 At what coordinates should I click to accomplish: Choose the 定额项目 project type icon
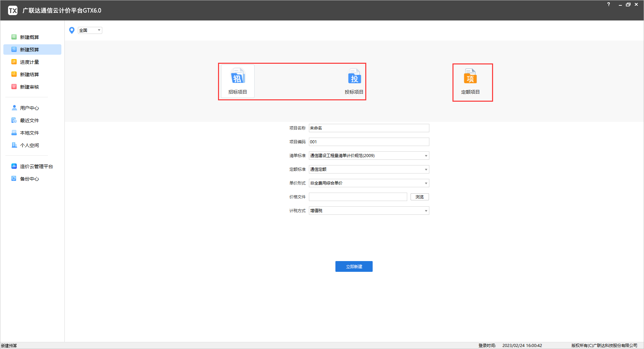[x=470, y=81]
